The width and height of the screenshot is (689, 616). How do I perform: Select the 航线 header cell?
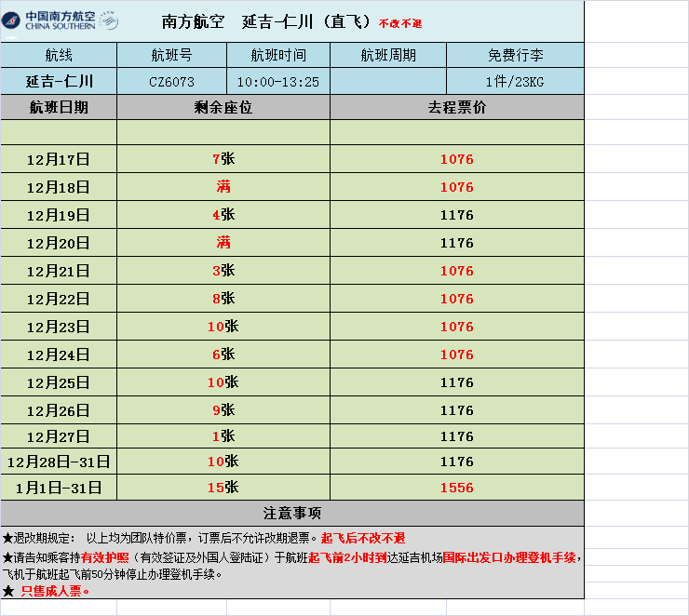coord(59,55)
